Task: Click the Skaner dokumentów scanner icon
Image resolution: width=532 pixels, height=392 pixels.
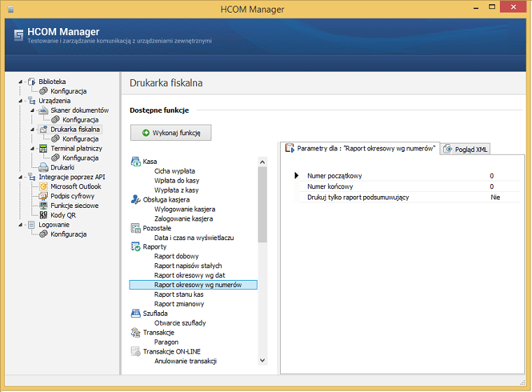Action: point(43,111)
